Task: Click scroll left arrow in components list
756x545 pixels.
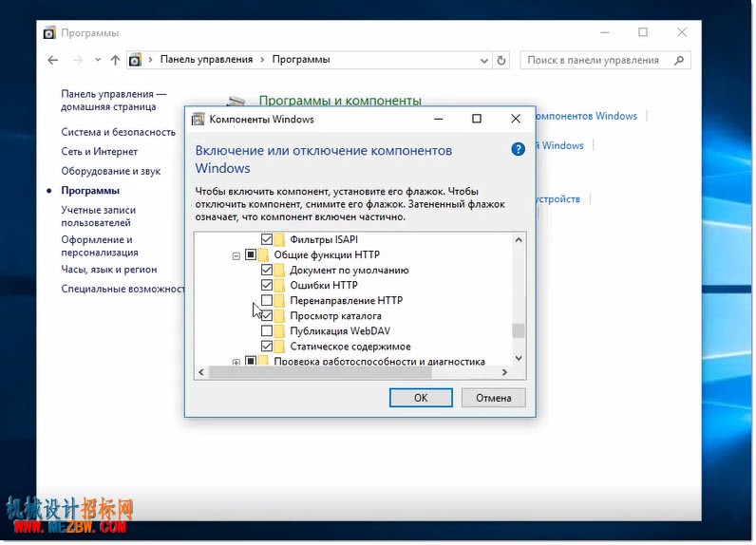Action: (x=201, y=372)
